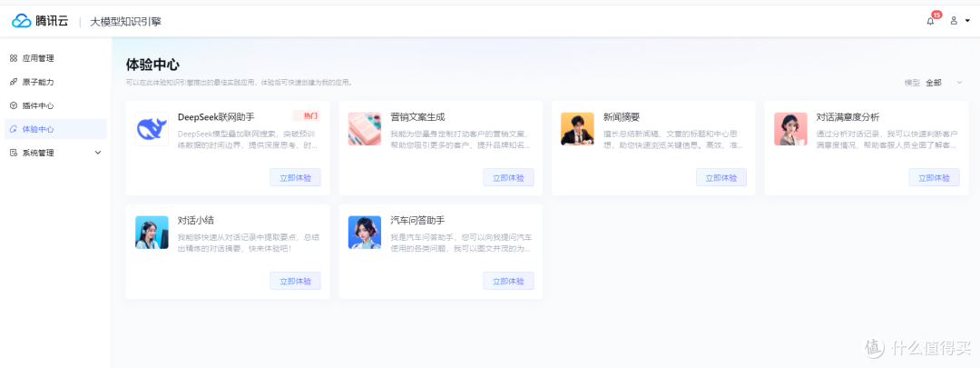
Task: Click 立即体验 on 营销文案生成 card
Action: [x=509, y=177]
